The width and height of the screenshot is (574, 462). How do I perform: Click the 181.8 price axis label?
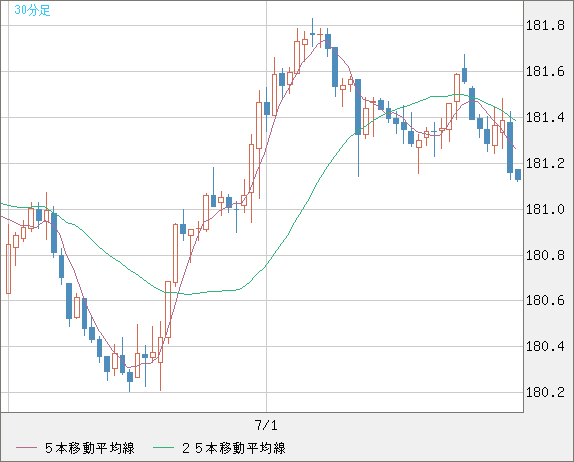pyautogui.click(x=545, y=26)
